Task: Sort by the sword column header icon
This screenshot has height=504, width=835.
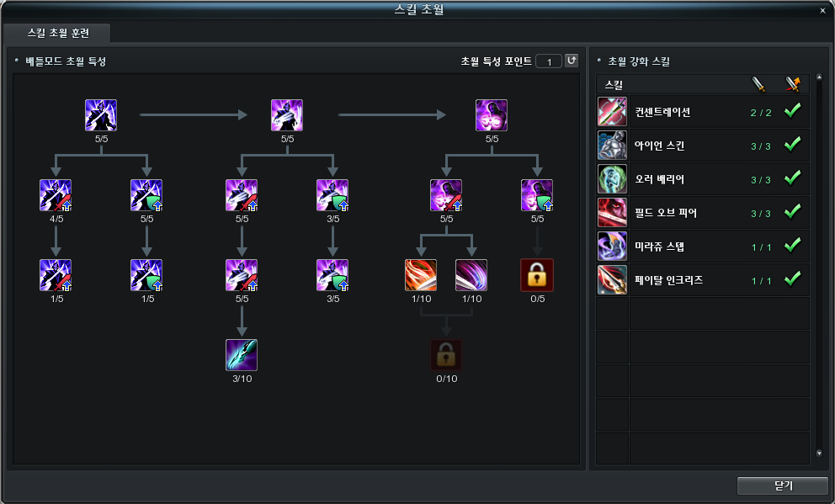Action: click(759, 84)
